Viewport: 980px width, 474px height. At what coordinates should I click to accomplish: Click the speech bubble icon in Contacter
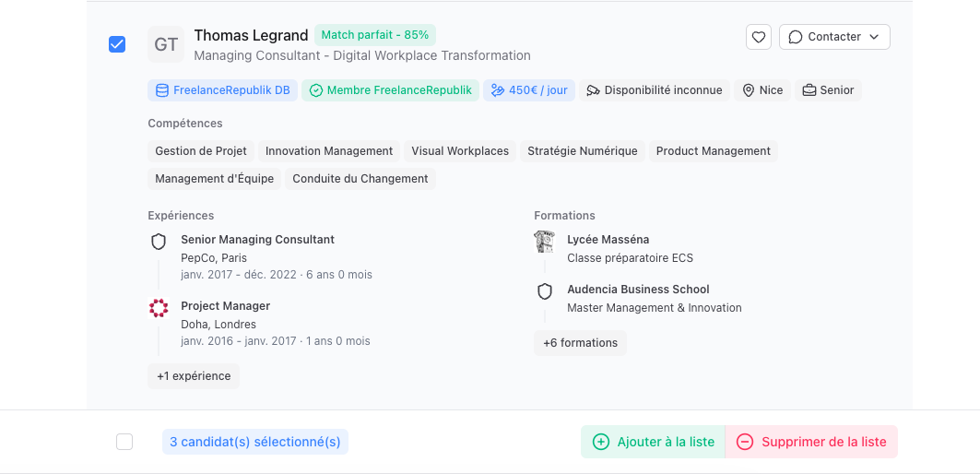click(795, 37)
